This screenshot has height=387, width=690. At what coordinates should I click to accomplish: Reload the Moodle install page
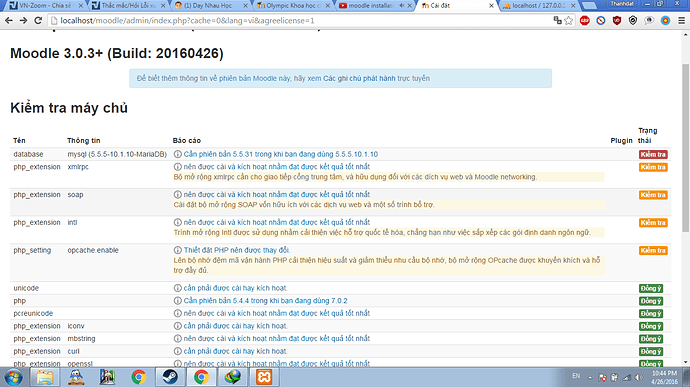pos(38,21)
